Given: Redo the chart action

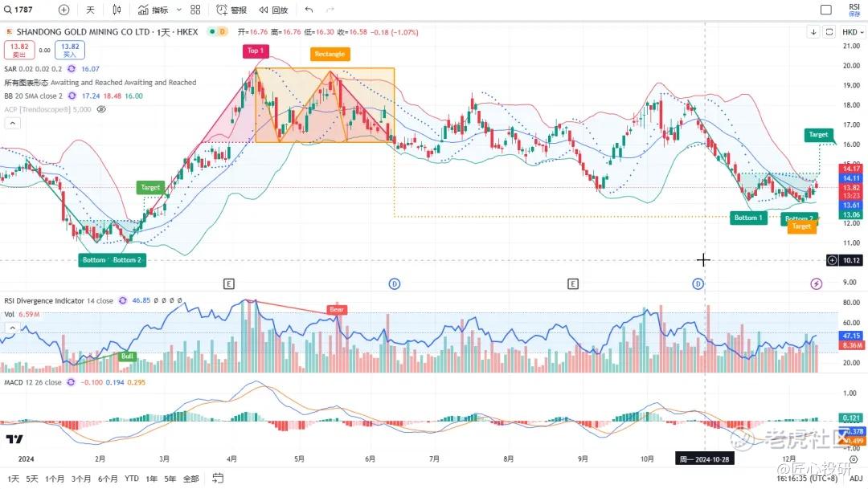Looking at the screenshot, I should [330, 10].
